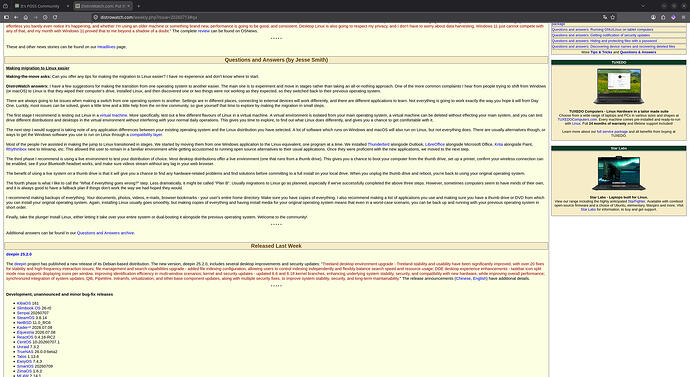Screen dimensions: 690x377
Task: Visit the Star Labs link
Action: click(x=588, y=209)
